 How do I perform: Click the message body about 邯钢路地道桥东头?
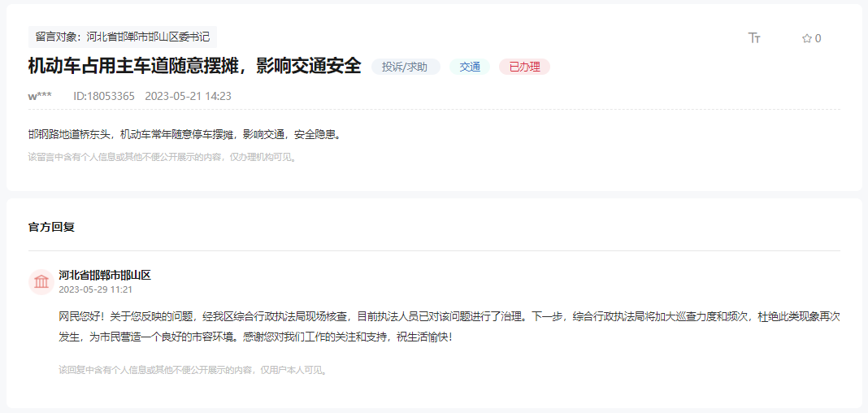click(184, 134)
